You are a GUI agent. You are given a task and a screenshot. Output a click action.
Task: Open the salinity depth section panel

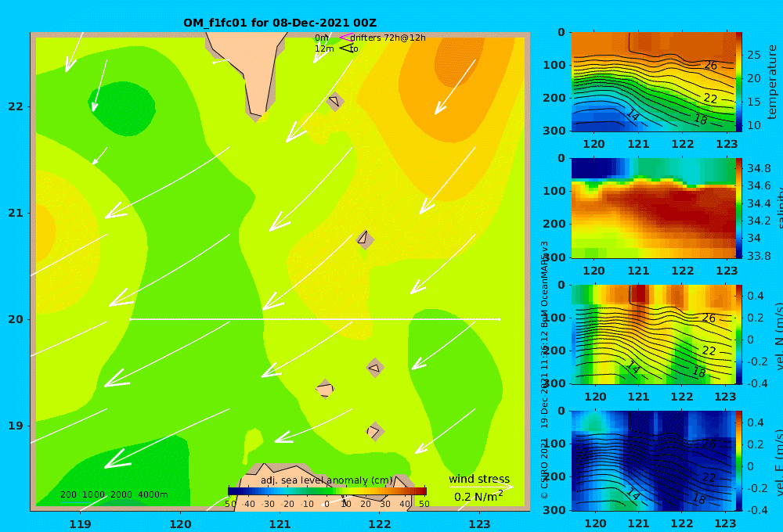pos(653,208)
